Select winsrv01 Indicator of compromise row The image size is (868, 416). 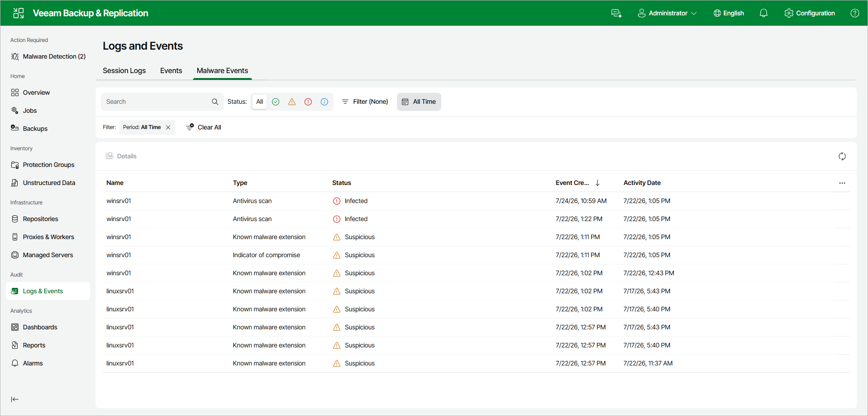476,255
